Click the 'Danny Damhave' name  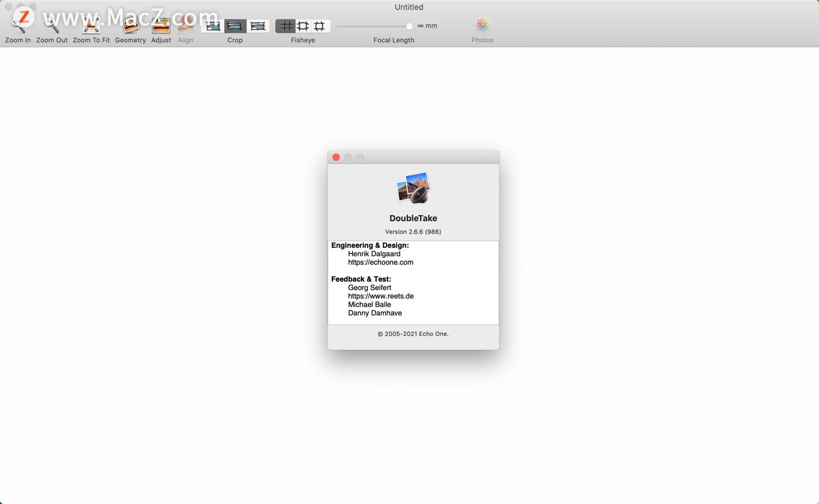click(375, 313)
